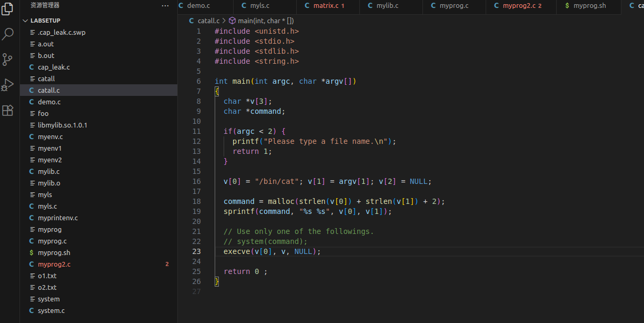Viewport: 644px width, 323px height.
Task: Click the command = malloc(strlen line
Action: pyautogui.click(x=334, y=201)
